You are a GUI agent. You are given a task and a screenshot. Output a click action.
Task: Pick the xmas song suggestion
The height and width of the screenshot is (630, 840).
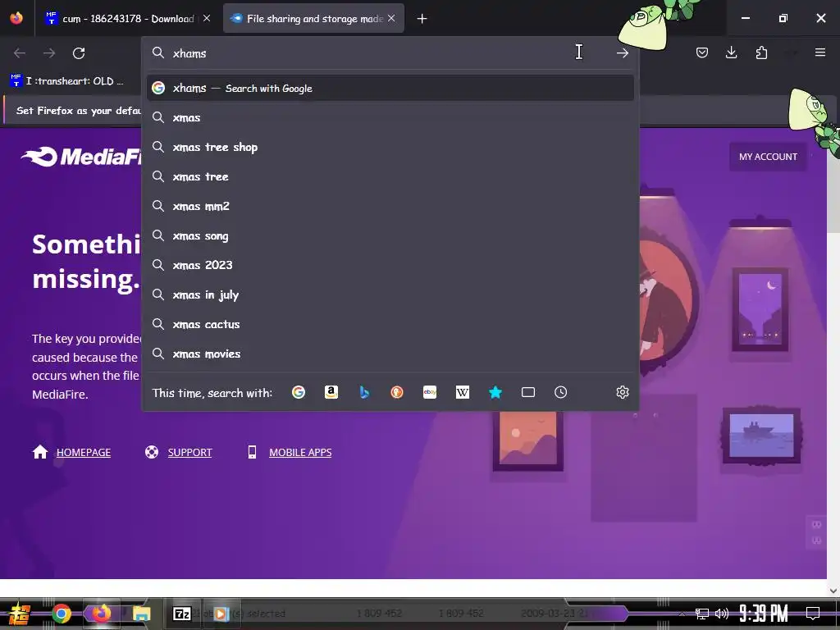point(390,235)
